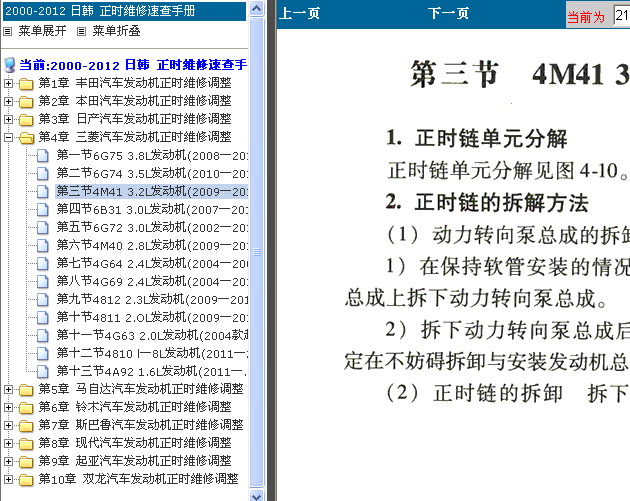
Task: Click open folder icon of 第4章 三菱汽车
Action: 27,138
